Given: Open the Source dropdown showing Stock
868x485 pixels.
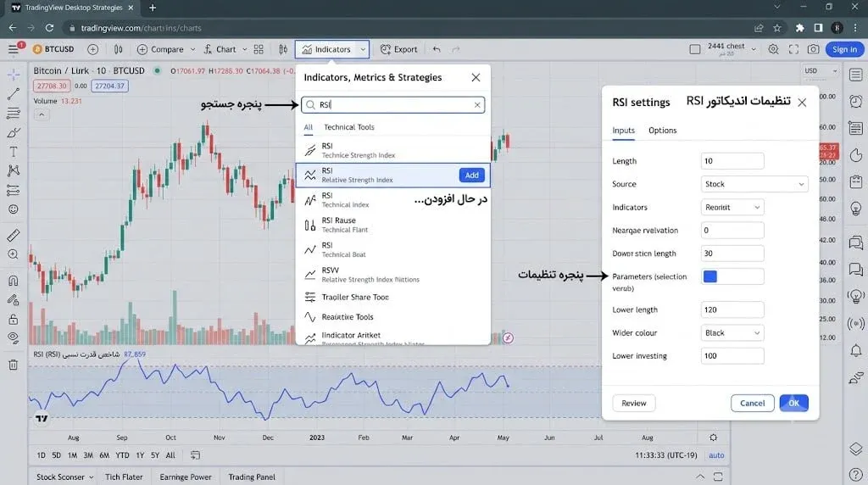Looking at the screenshot, I should [x=754, y=184].
